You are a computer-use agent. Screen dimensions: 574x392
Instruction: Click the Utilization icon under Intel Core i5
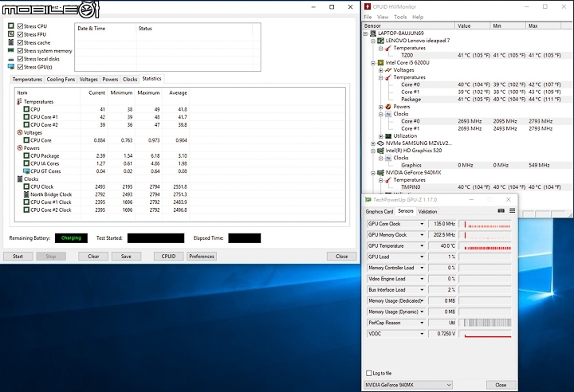[388, 135]
